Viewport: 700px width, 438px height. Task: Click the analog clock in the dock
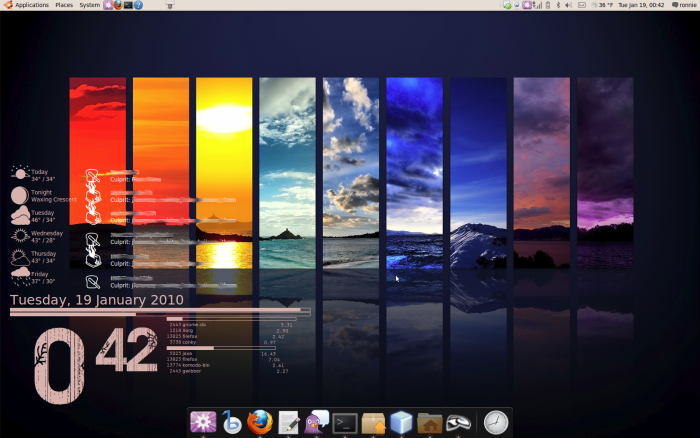click(x=496, y=422)
